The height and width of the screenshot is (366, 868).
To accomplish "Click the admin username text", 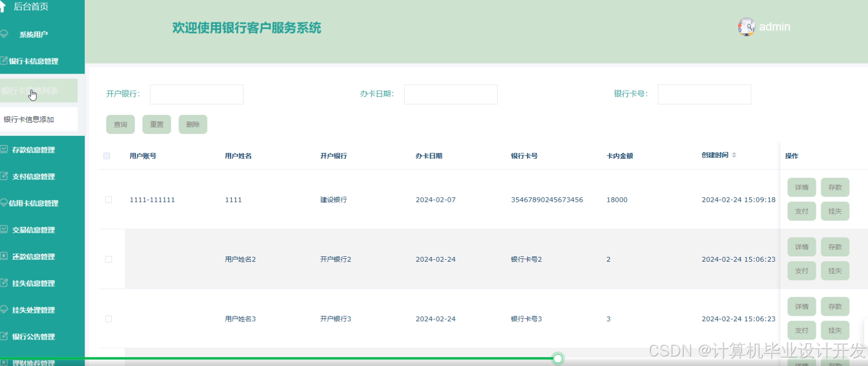I will click(x=775, y=27).
